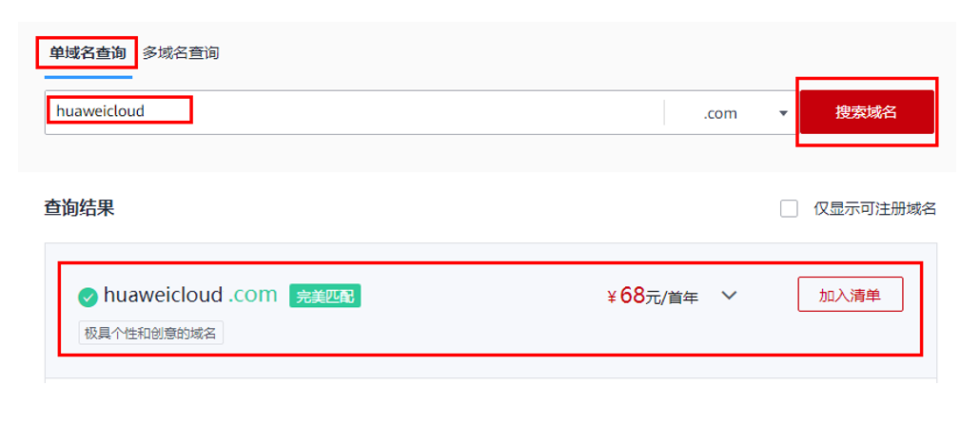980x423 pixels.
Task: Click the ¥68元/首年 price text
Action: point(653,296)
